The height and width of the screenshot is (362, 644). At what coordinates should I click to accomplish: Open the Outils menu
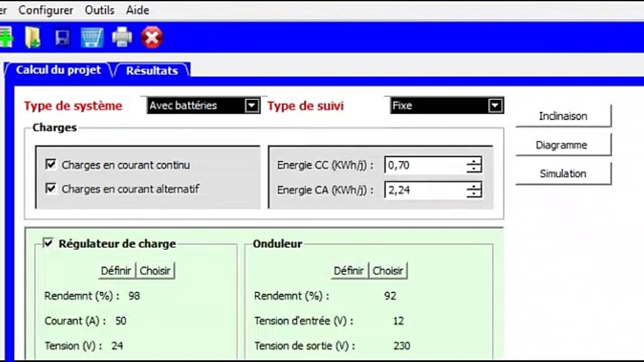(x=100, y=10)
